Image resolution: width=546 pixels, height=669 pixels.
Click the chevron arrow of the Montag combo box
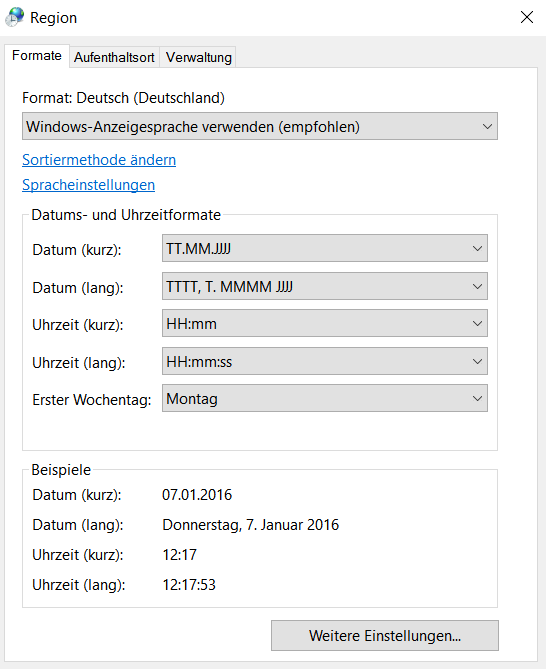coord(477,398)
